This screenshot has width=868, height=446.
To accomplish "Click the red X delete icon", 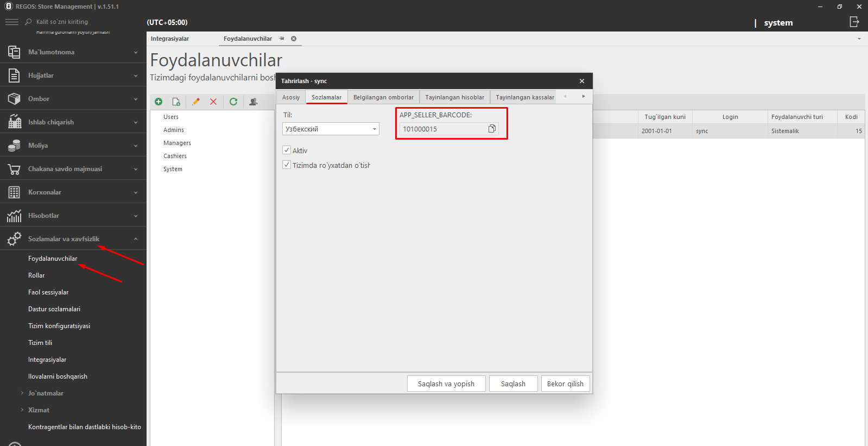I will click(x=213, y=102).
